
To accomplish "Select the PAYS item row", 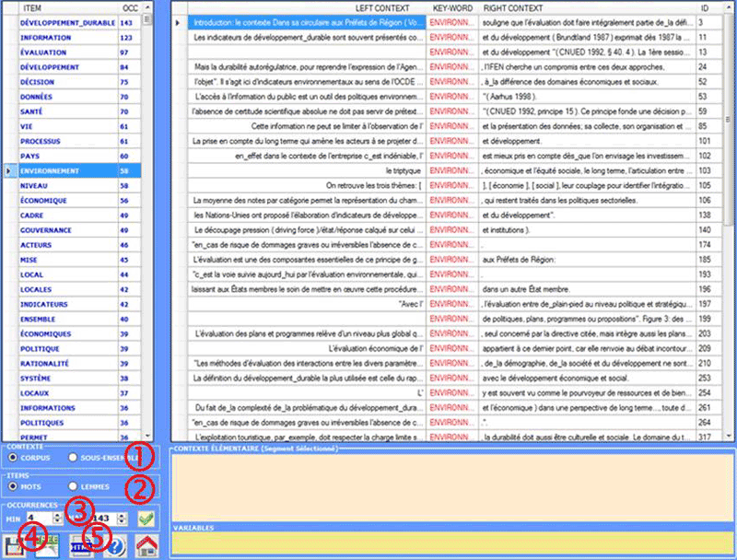I will [x=80, y=156].
